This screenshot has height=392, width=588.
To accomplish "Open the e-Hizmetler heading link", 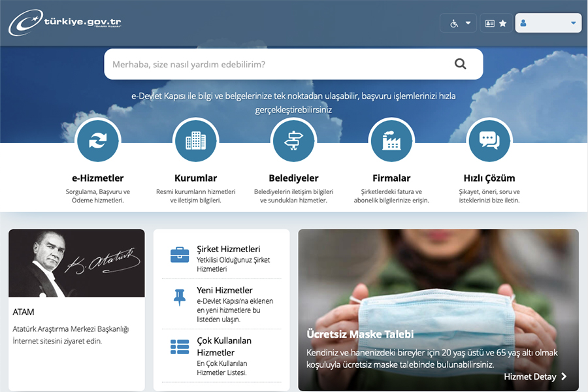I will pos(97,178).
